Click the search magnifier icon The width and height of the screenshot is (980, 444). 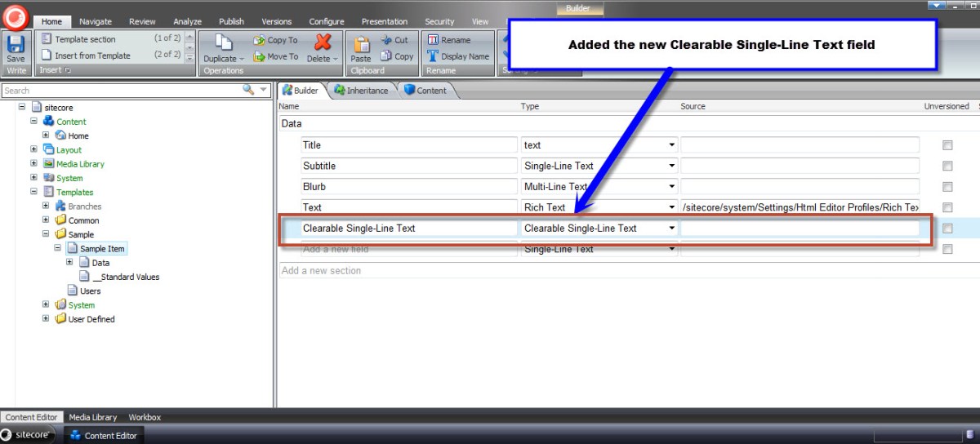coord(248,91)
